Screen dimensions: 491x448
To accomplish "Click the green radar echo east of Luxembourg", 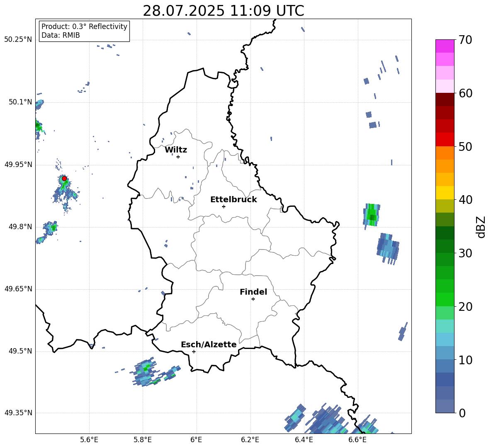I will point(372,215).
